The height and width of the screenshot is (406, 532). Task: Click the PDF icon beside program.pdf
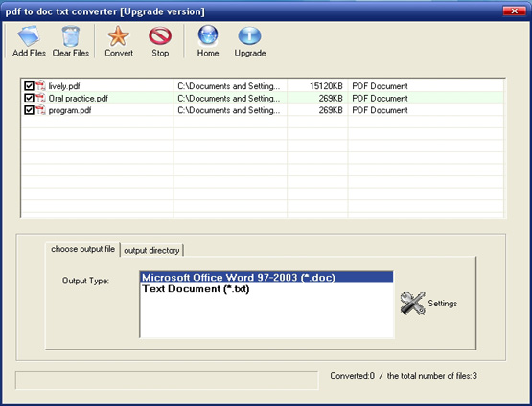point(40,110)
